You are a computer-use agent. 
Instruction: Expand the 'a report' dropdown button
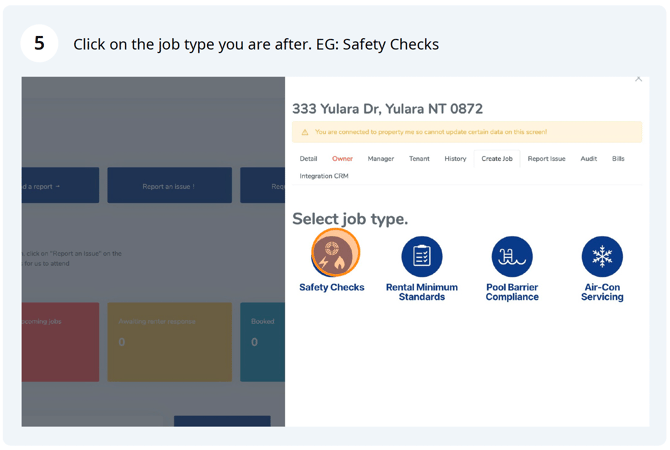(x=60, y=186)
